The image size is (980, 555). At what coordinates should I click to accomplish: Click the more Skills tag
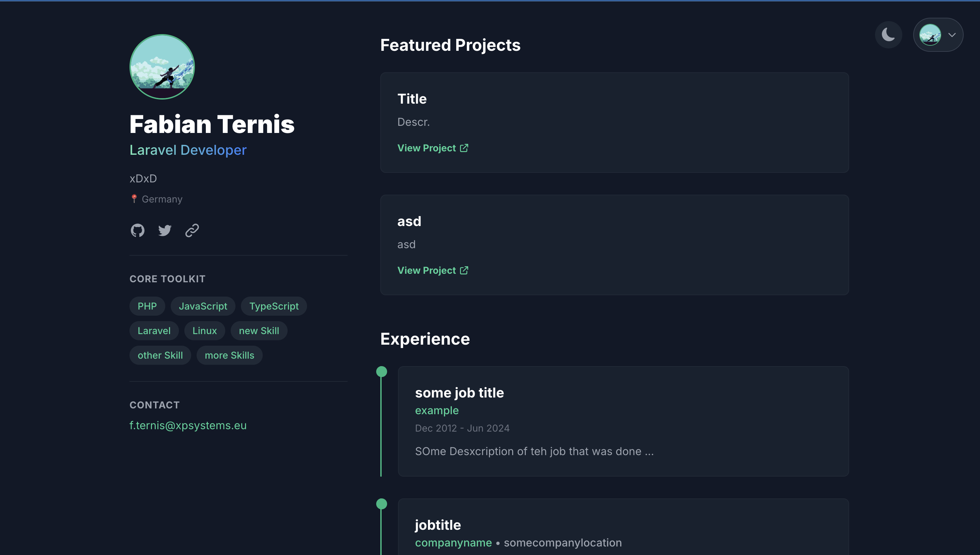(229, 355)
